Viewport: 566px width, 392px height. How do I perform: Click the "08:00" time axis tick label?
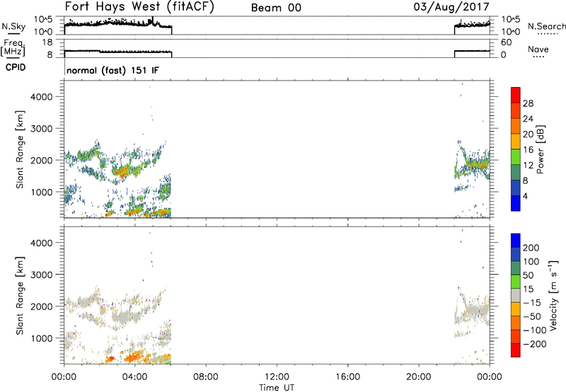pos(206,377)
